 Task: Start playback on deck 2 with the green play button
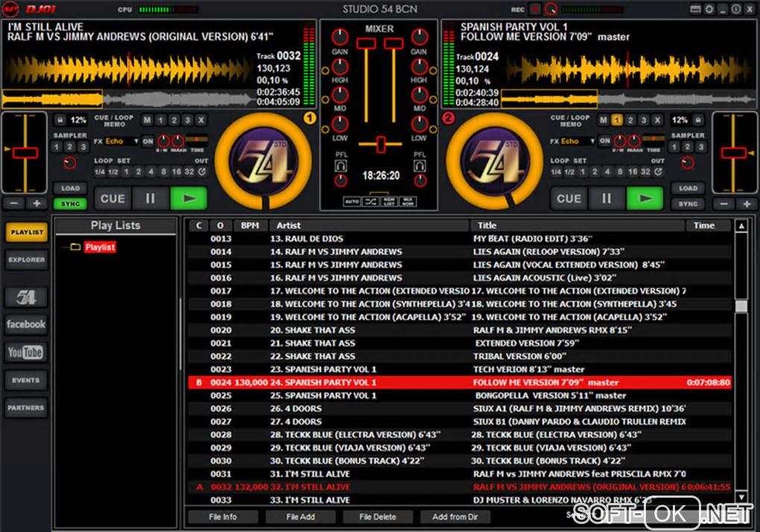pyautogui.click(x=645, y=198)
